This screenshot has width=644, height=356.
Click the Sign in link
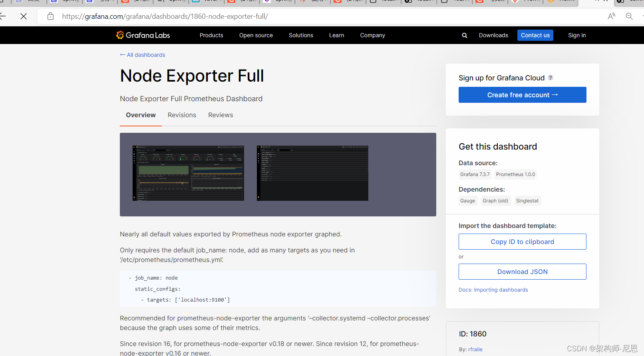577,35
